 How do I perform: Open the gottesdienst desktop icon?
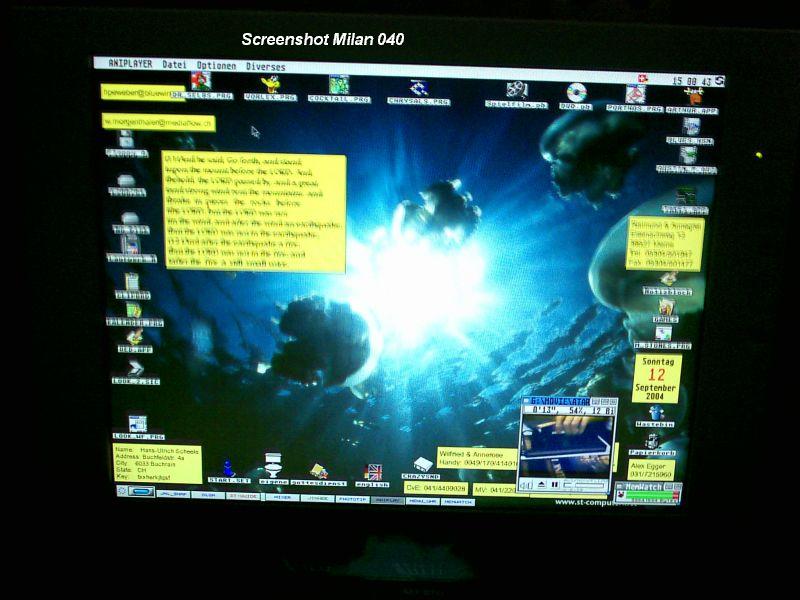(318, 471)
